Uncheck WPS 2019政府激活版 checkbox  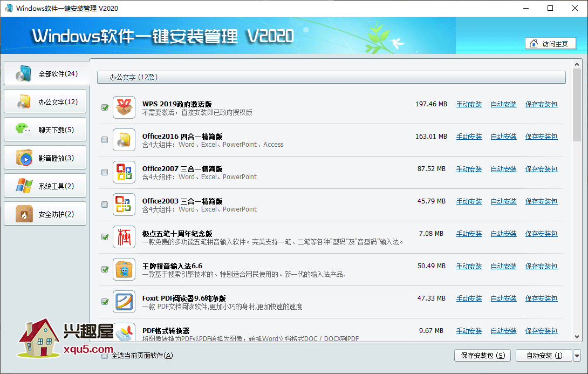click(x=105, y=107)
